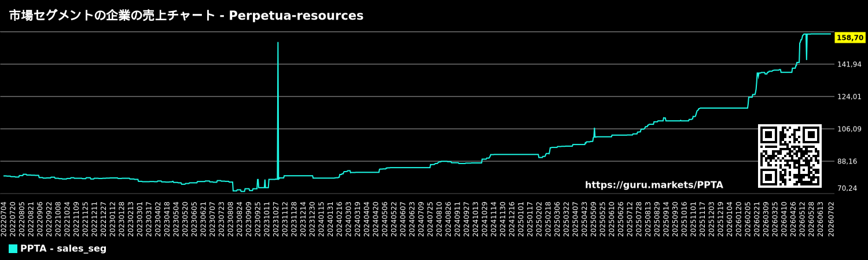Click the 20231027 date label
The width and height of the screenshot is (868, 260).
[x=276, y=219]
